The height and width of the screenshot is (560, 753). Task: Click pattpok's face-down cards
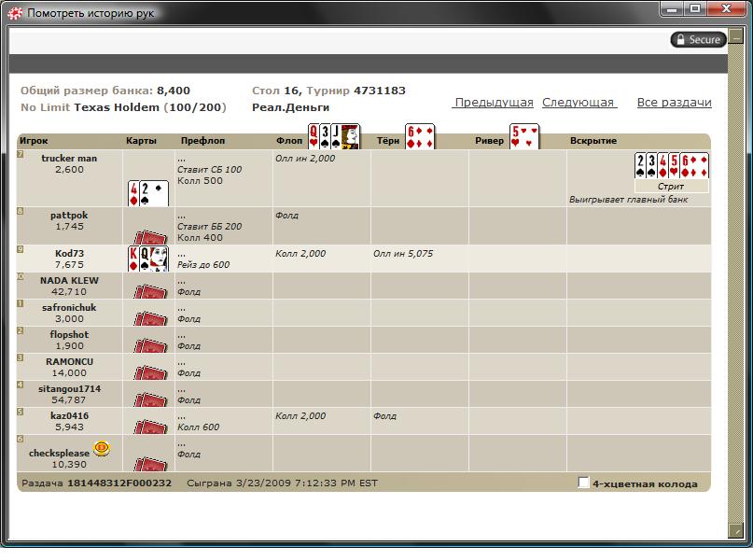150,237
